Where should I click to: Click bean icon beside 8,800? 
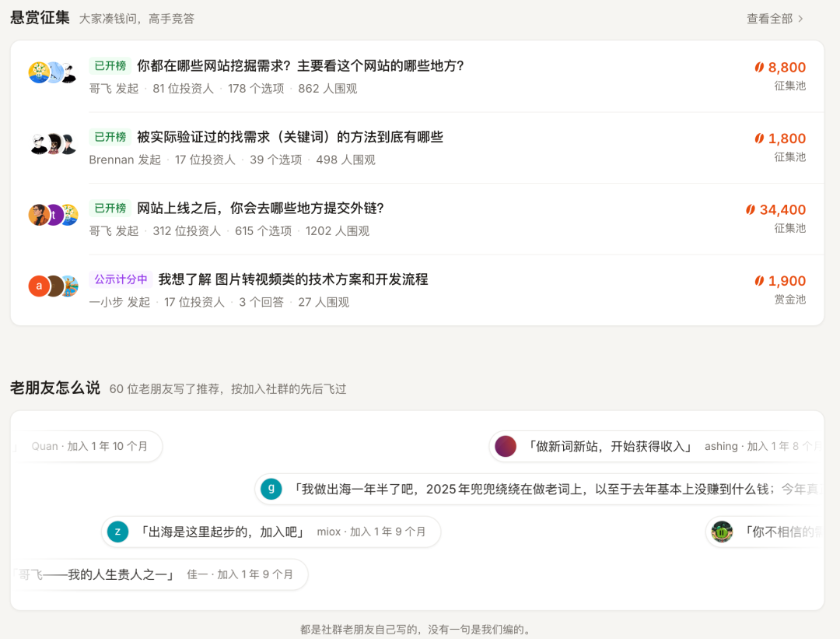[759, 68]
